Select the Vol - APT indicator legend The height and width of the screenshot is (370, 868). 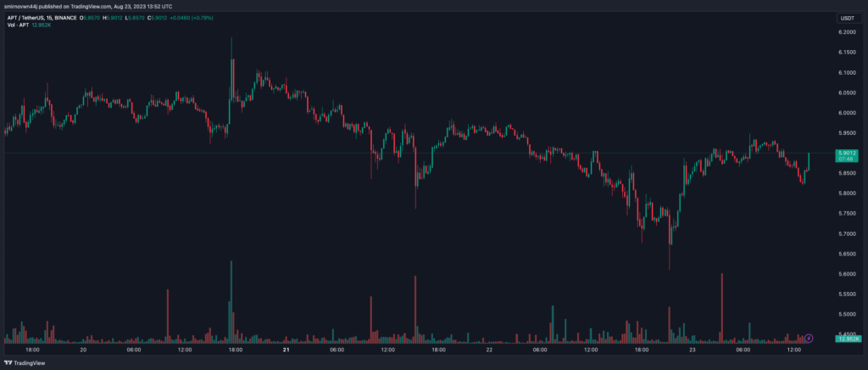click(x=18, y=25)
